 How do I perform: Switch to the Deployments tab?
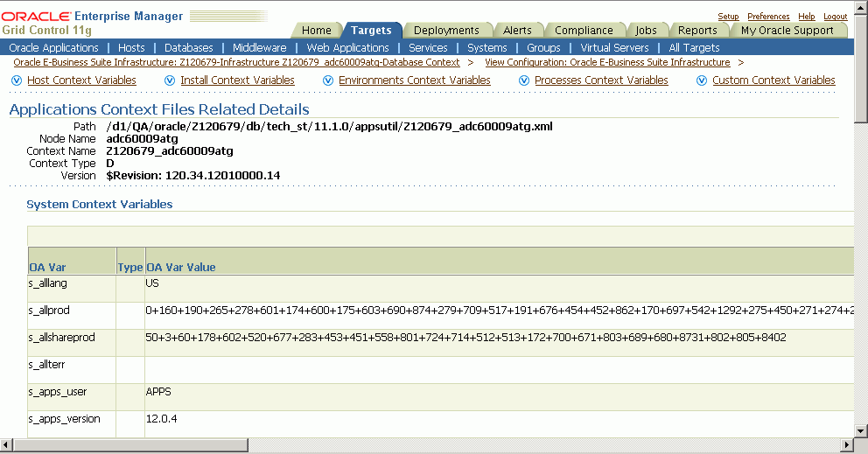pyautogui.click(x=446, y=31)
